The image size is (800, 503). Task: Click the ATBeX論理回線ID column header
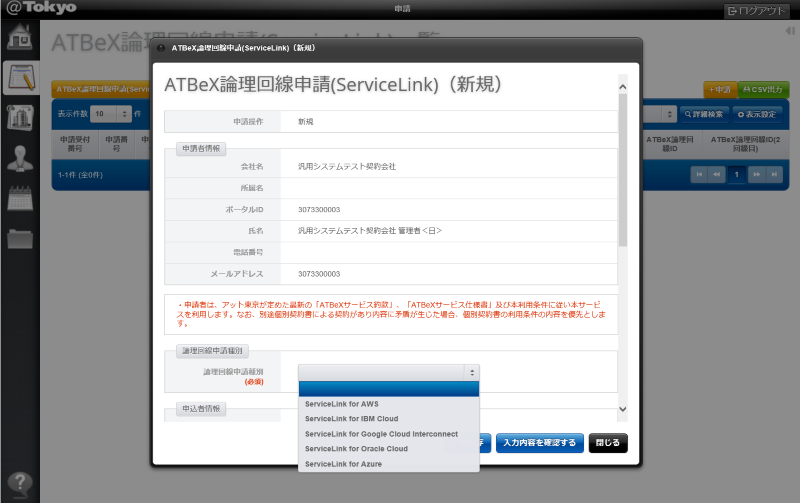669,144
